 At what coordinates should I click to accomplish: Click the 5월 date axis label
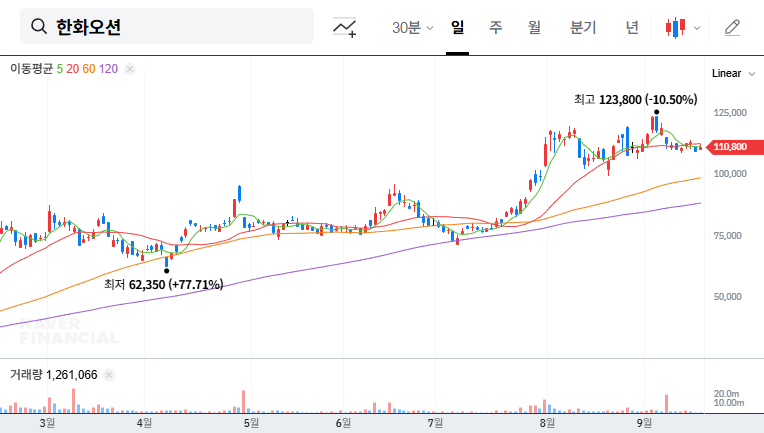(251, 423)
